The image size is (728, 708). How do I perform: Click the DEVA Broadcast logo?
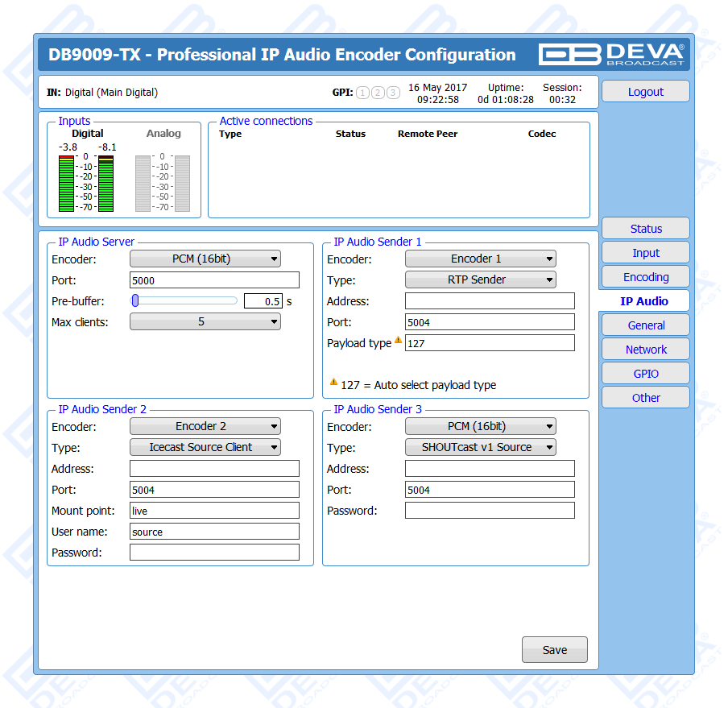pos(612,54)
